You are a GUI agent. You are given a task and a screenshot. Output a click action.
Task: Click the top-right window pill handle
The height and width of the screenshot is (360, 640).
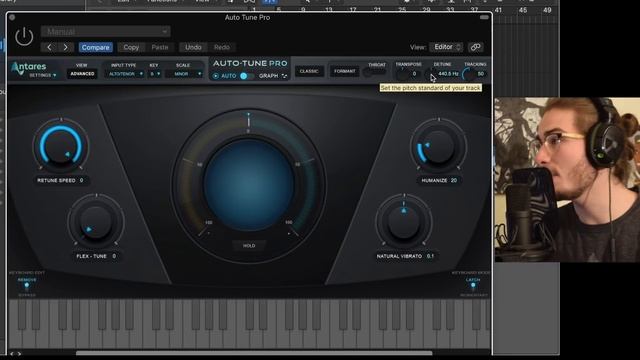tap(484, 18)
